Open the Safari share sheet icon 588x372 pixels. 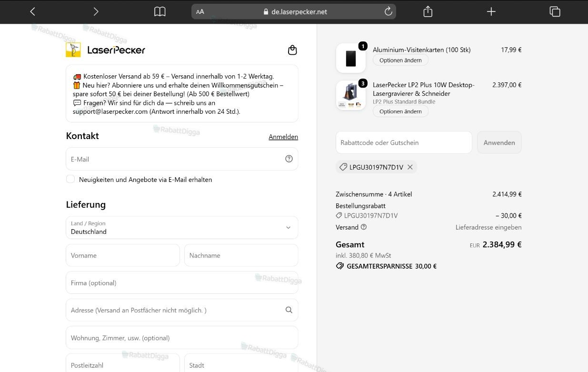click(428, 11)
